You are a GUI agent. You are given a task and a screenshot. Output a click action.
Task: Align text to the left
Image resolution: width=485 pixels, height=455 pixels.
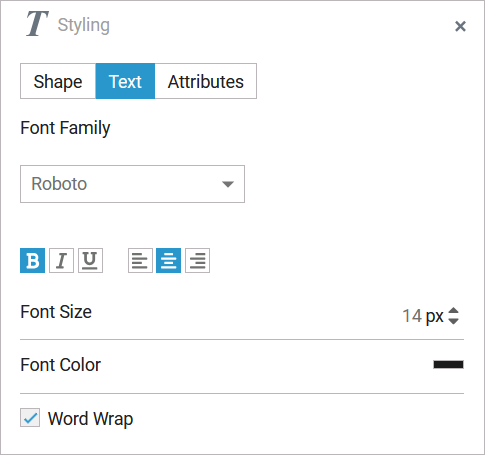[x=140, y=260]
